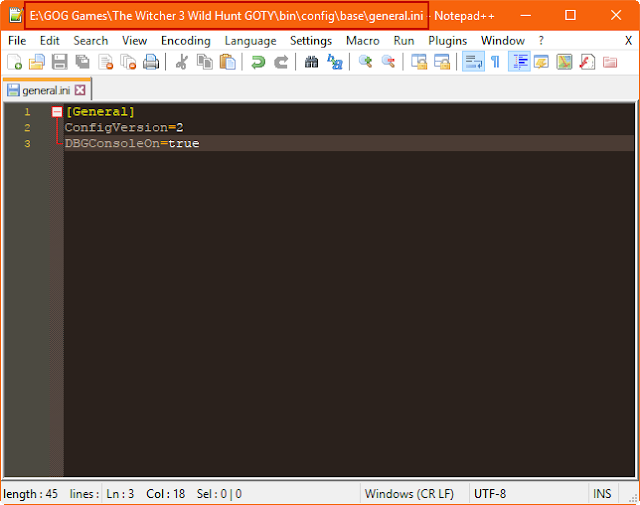Close the general.ini tab with its X

pos(80,90)
